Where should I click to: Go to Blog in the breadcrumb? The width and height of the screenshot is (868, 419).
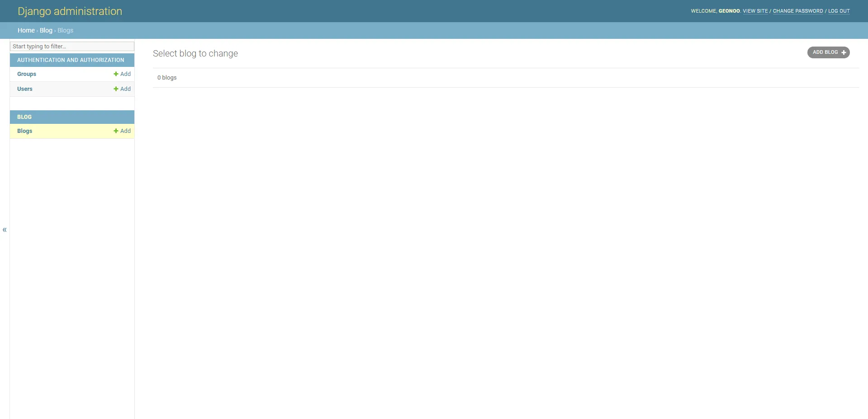tap(46, 30)
